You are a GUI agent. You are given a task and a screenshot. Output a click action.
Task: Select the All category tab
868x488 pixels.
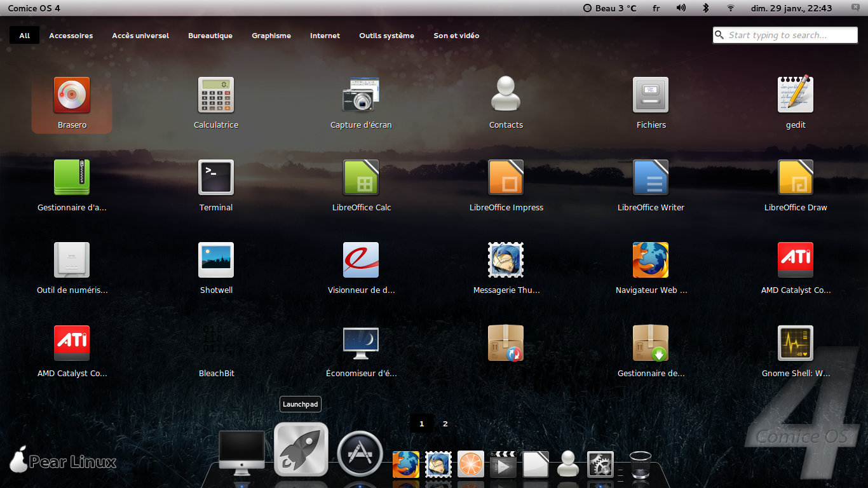24,36
